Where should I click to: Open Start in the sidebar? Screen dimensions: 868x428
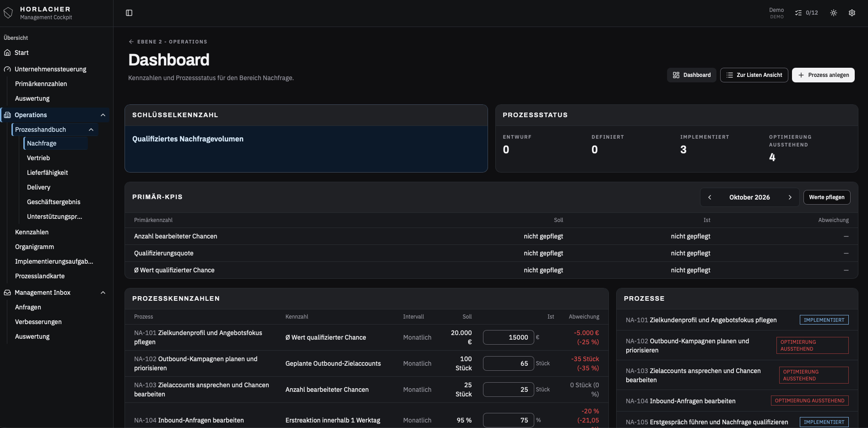coord(22,53)
